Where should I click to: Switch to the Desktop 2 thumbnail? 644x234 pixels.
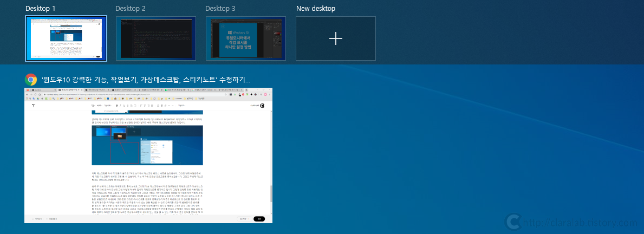(155, 38)
